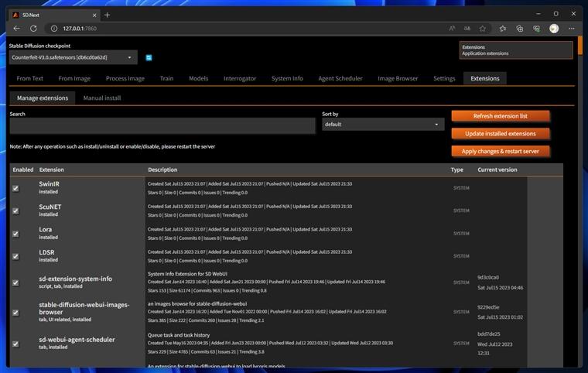Open read aloud icon in address bar

click(x=452, y=29)
